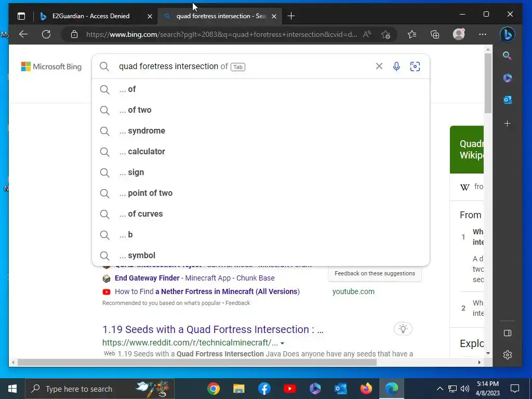The height and width of the screenshot is (399, 532).
Task: Start voice search with microphone
Action: pyautogui.click(x=396, y=66)
